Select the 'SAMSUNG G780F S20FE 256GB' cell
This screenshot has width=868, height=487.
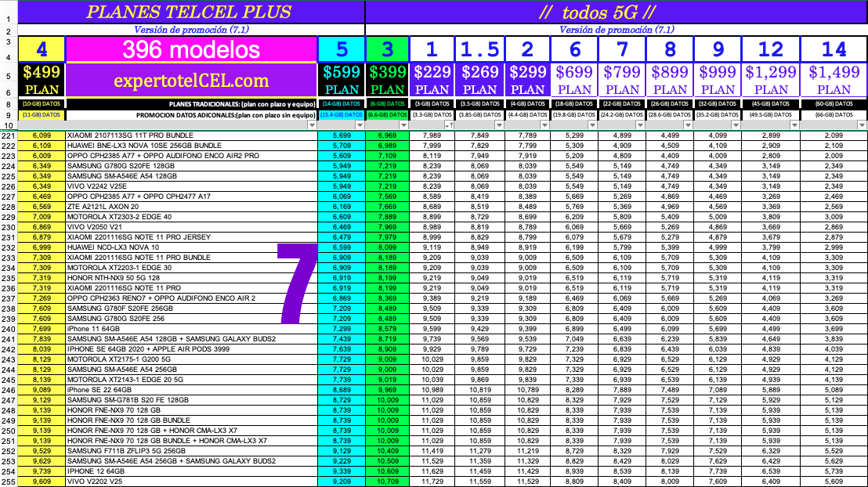point(191,308)
